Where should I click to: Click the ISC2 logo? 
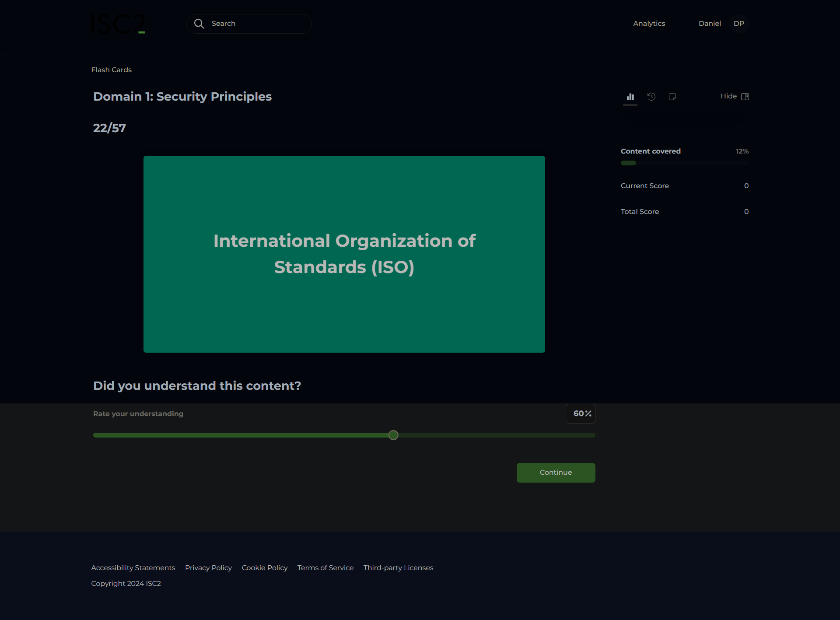tap(118, 24)
